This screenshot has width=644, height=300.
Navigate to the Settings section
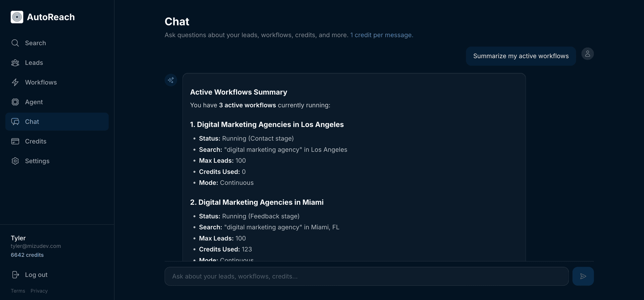click(37, 161)
